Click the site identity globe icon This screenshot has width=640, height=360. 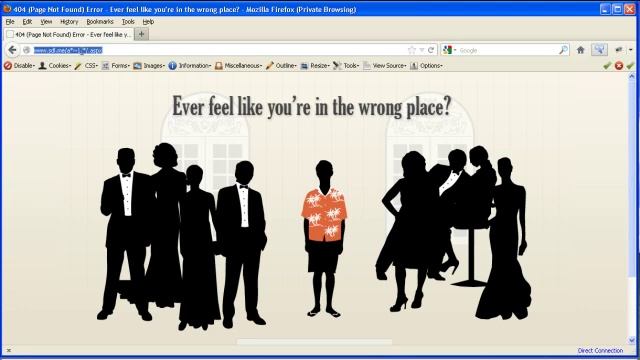(27, 50)
